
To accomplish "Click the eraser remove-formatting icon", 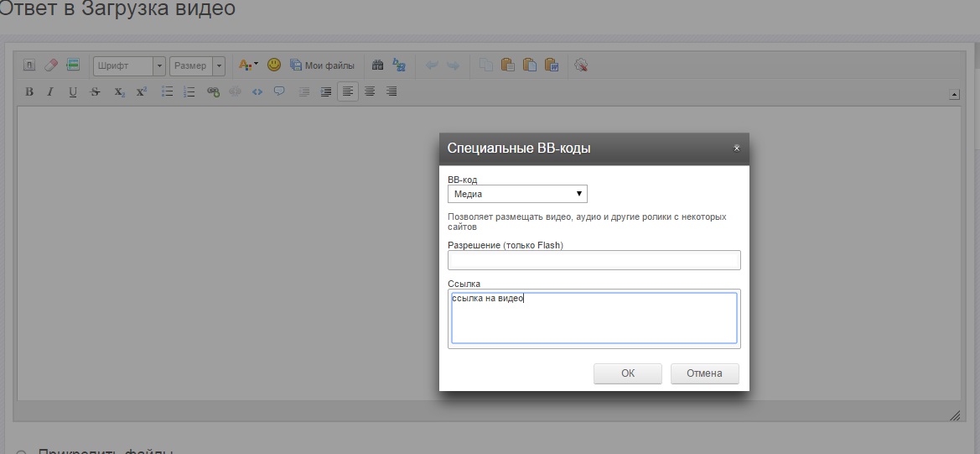I will (51, 65).
